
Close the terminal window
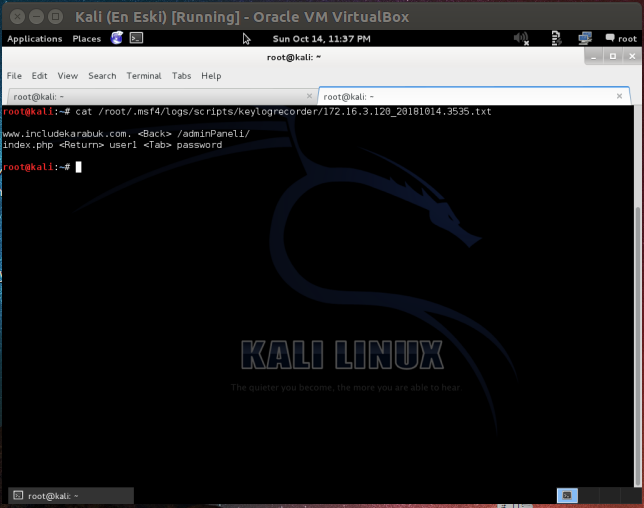(x=632, y=57)
